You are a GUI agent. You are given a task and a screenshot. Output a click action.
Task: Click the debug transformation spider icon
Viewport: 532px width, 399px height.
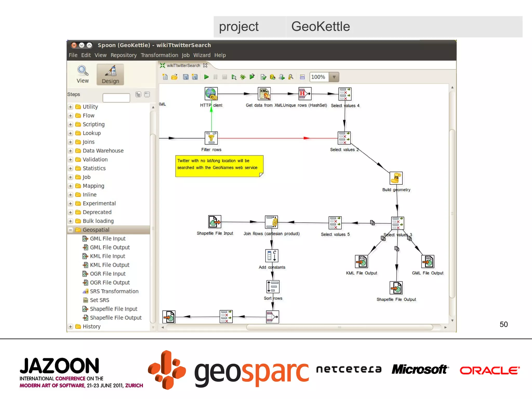[243, 77]
